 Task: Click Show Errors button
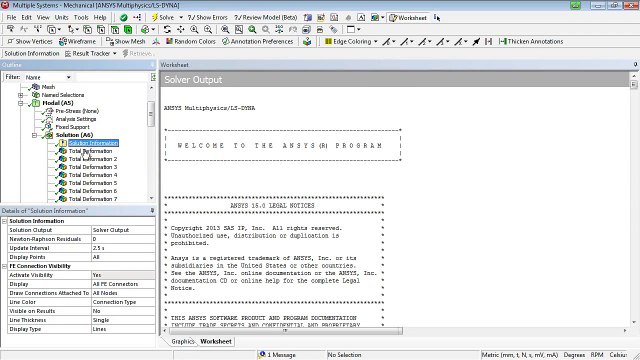pyautogui.click(x=207, y=18)
